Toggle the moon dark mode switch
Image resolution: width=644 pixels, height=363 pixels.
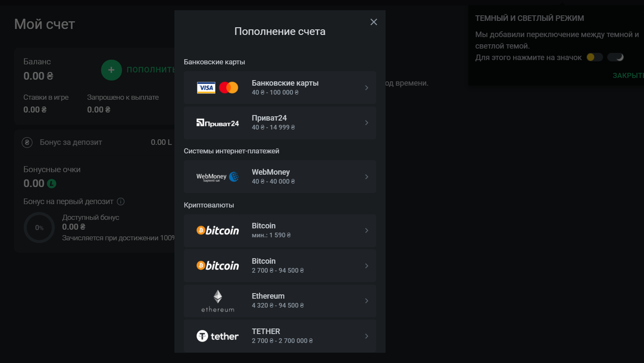point(615,57)
